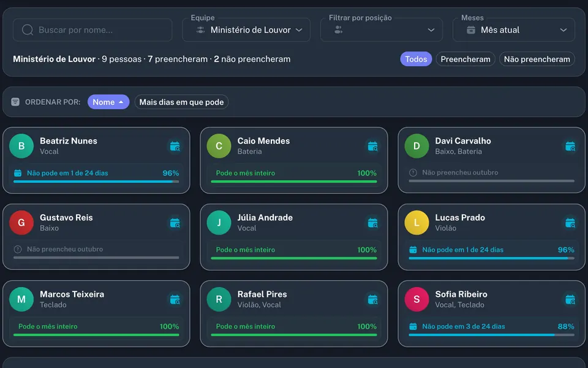Click question mark icon on Davi Carvalho card
The width and height of the screenshot is (588, 368).
click(x=413, y=173)
